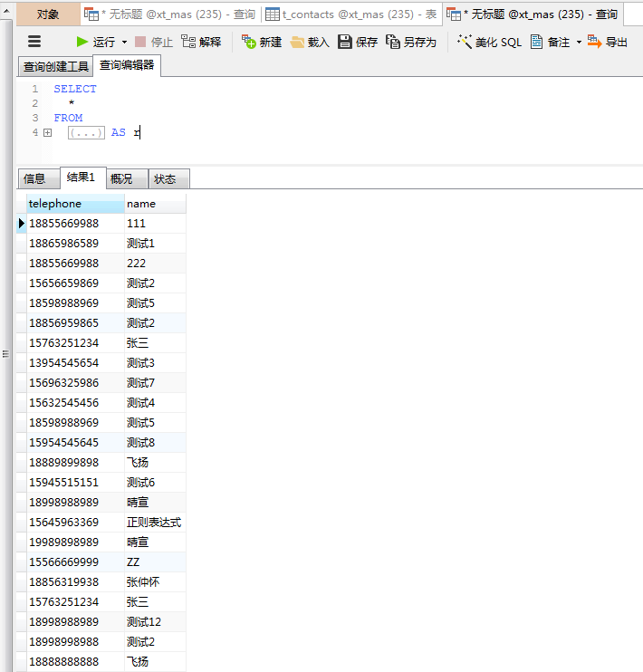The width and height of the screenshot is (643, 672).
Task: Select the 查询编辑器 tab
Action: (127, 65)
